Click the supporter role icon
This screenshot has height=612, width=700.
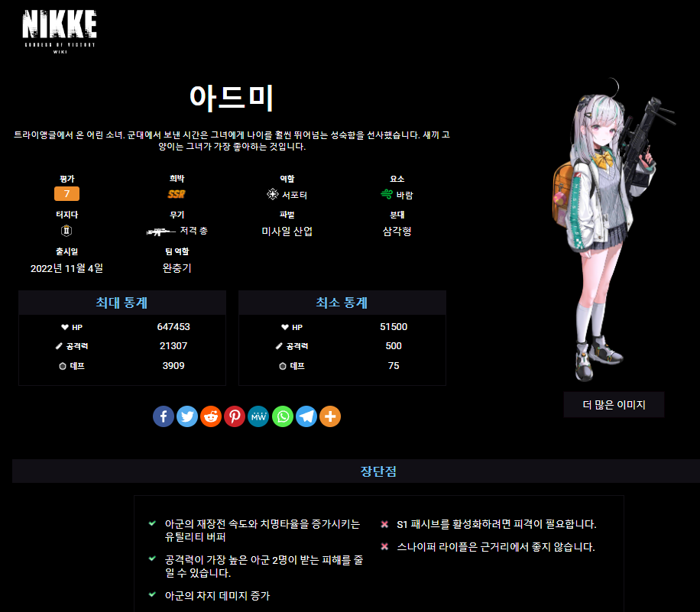point(272,194)
